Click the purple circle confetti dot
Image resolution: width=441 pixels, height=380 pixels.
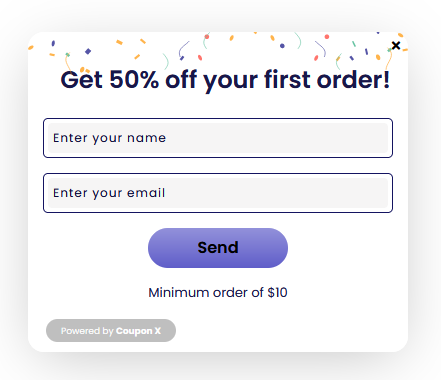(282, 46)
